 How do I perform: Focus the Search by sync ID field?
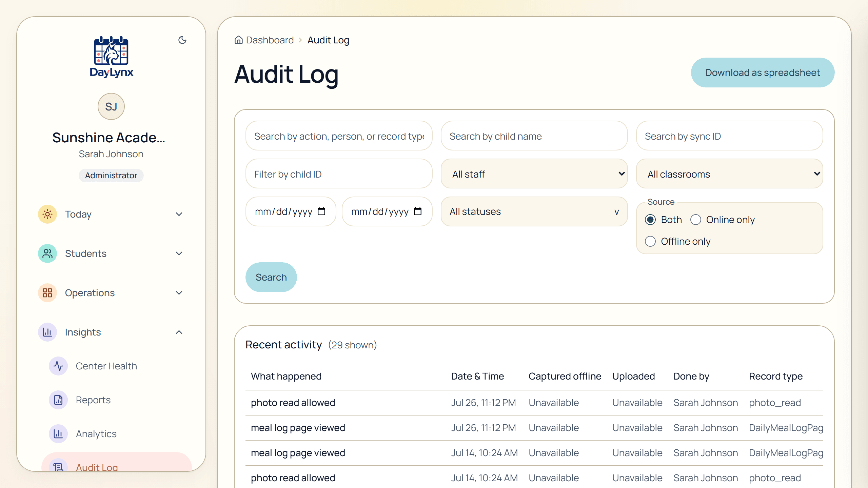[730, 136]
